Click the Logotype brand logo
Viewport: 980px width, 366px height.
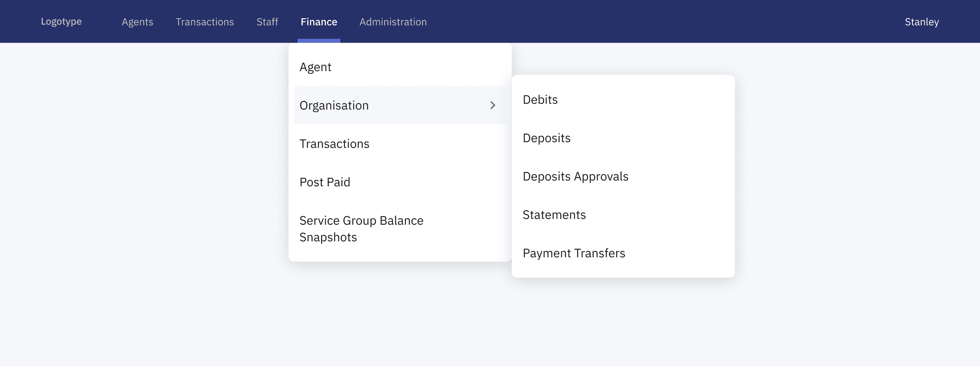(x=61, y=22)
